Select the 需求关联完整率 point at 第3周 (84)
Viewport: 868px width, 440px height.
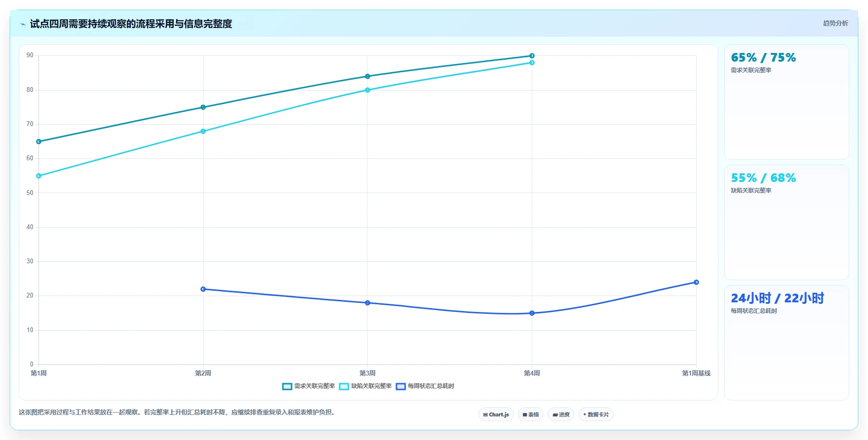pos(368,76)
